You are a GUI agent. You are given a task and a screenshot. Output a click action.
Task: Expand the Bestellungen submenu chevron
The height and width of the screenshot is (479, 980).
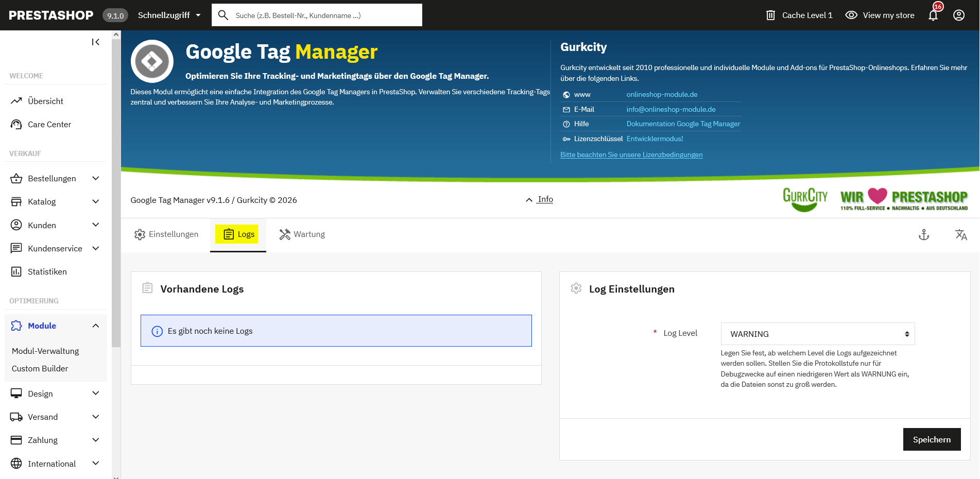pyautogui.click(x=95, y=178)
